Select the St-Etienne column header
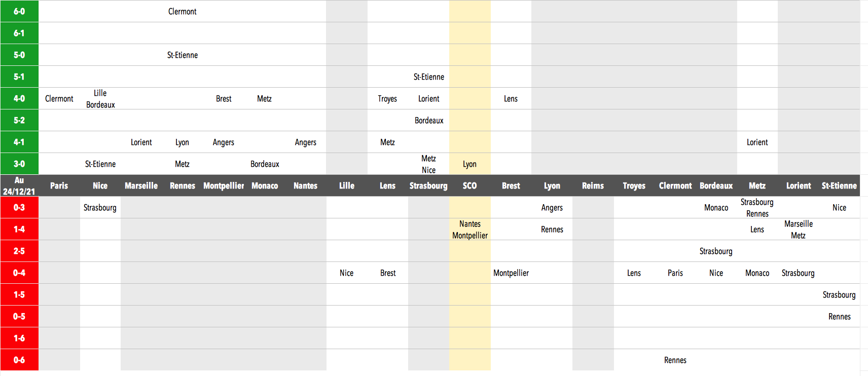The width and height of the screenshot is (868, 376). coord(839,185)
